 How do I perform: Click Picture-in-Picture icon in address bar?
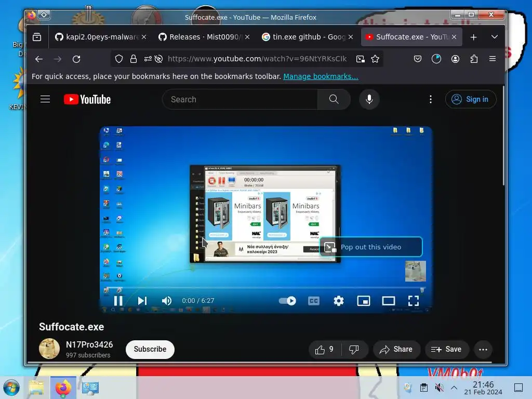tap(361, 59)
